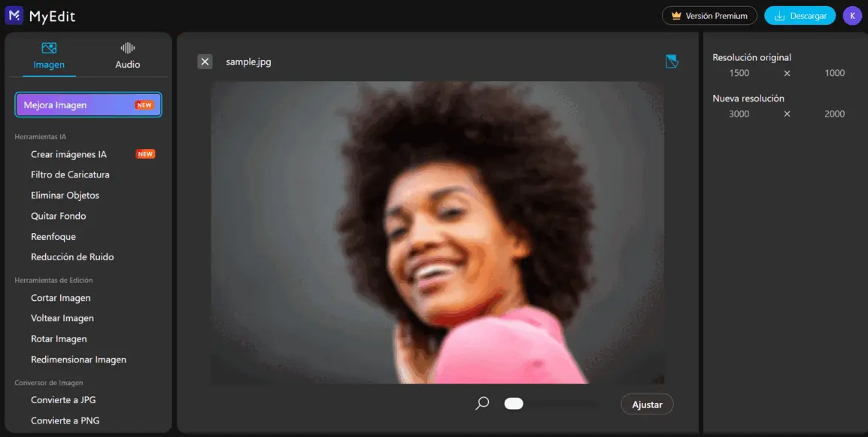Viewport: 868px width, 437px height.
Task: Open Quitar Fondo tool
Action: coord(58,216)
